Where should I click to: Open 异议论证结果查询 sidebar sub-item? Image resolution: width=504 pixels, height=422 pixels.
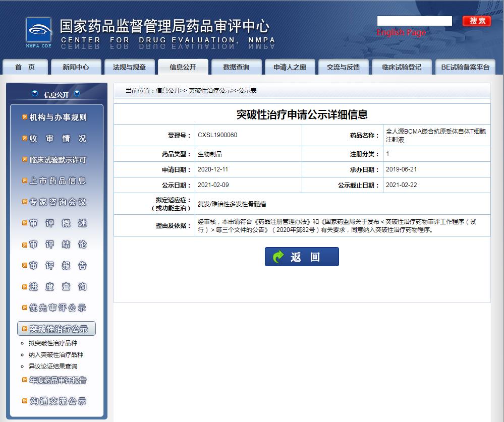[53, 367]
